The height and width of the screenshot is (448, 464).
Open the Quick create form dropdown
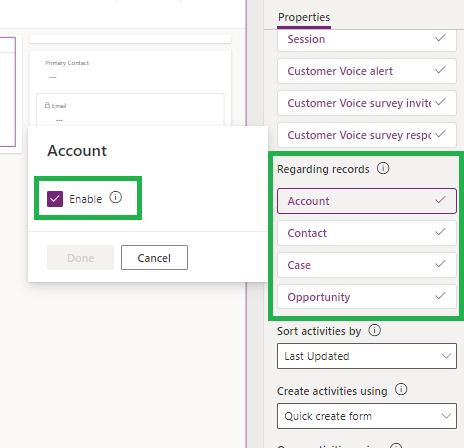coord(367,416)
